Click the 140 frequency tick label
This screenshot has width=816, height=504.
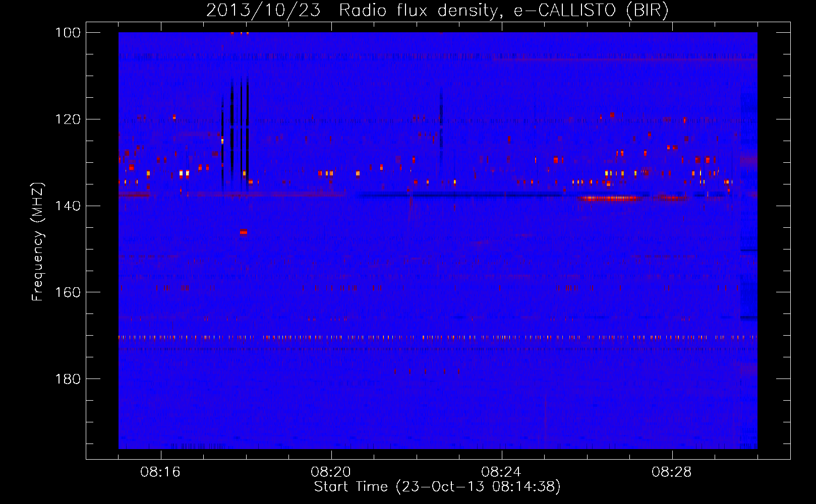[x=68, y=206]
